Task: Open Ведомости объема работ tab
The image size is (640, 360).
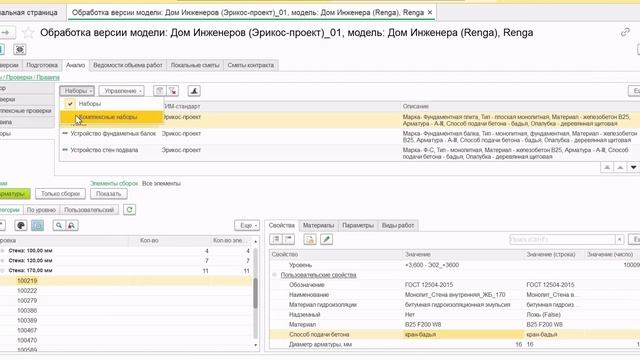Action: point(128,65)
